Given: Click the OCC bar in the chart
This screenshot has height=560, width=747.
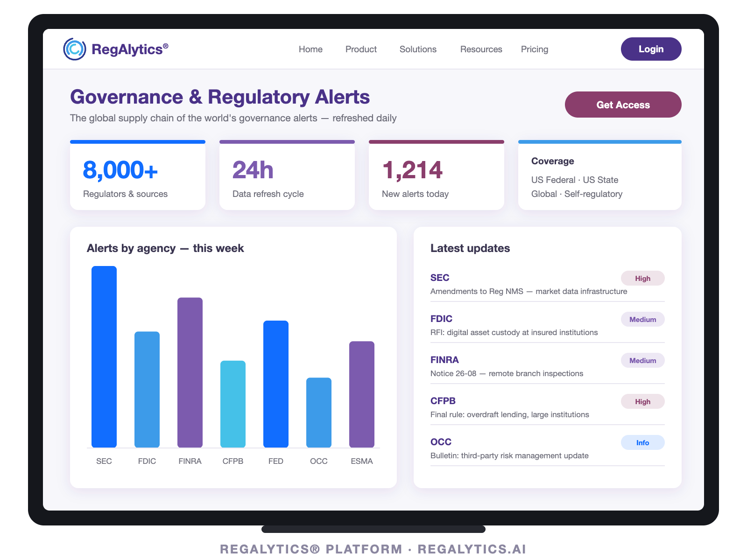Looking at the screenshot, I should [319, 413].
